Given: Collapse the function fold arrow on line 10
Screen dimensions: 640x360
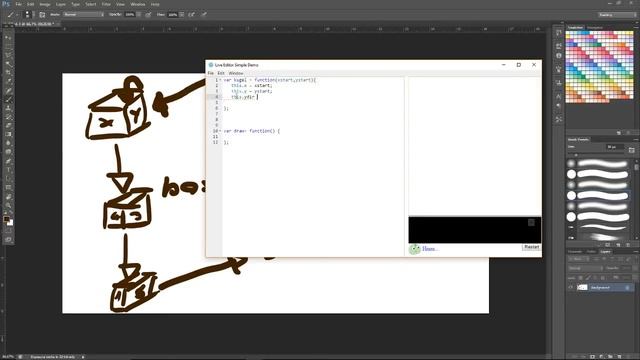Looking at the screenshot, I should click(220, 131).
